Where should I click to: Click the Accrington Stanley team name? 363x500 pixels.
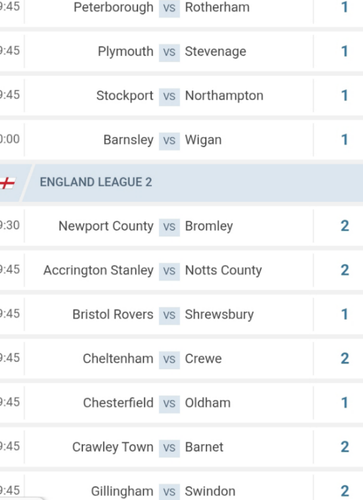point(98,270)
